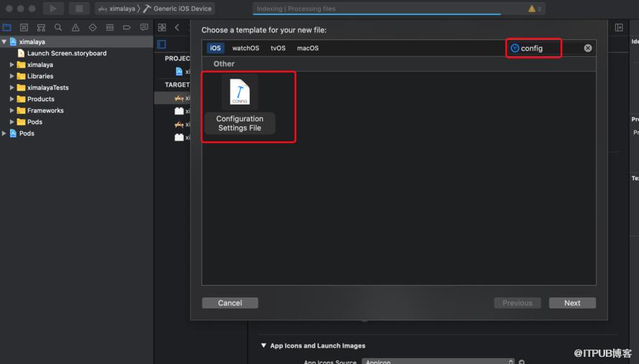Screen dimensions: 639x364
Task: Click the yellow warning indicator in activity bar
Action: click(532, 9)
